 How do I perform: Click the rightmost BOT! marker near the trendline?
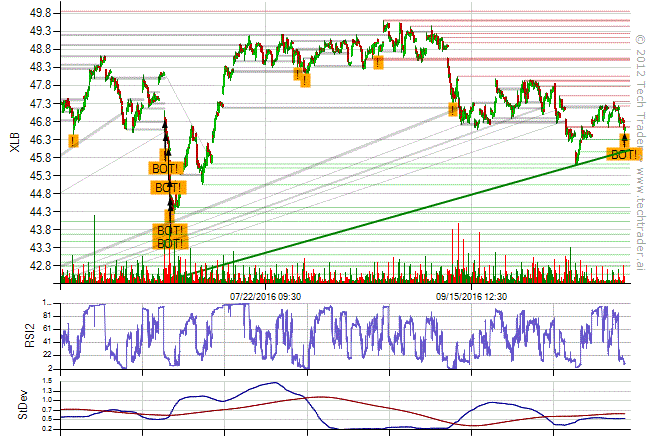[624, 155]
